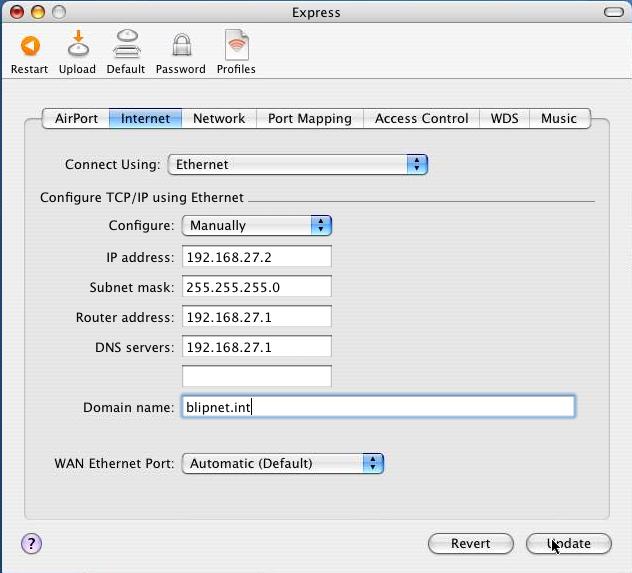Click into the IP address field
Screen dimensions: 632x573
pos(257,257)
